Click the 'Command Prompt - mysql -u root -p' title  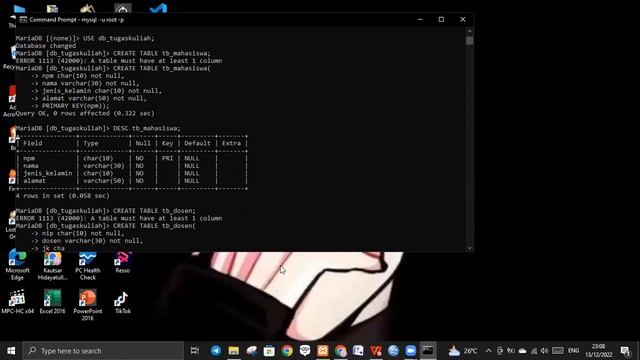tap(77, 20)
